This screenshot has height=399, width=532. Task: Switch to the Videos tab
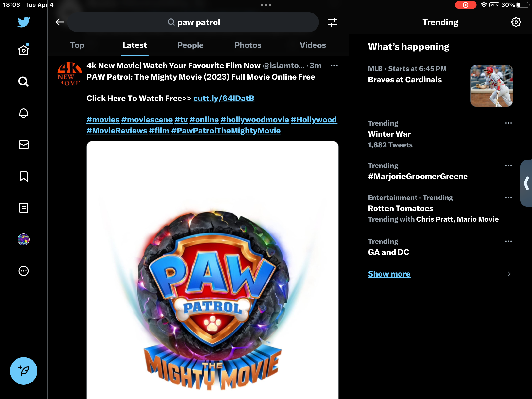click(313, 45)
